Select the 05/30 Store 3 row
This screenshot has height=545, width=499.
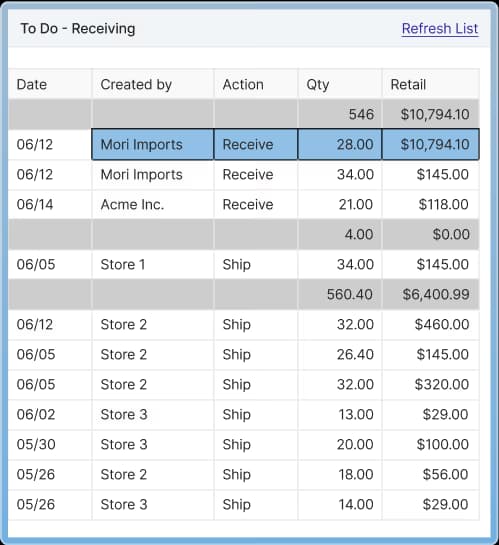coord(244,445)
